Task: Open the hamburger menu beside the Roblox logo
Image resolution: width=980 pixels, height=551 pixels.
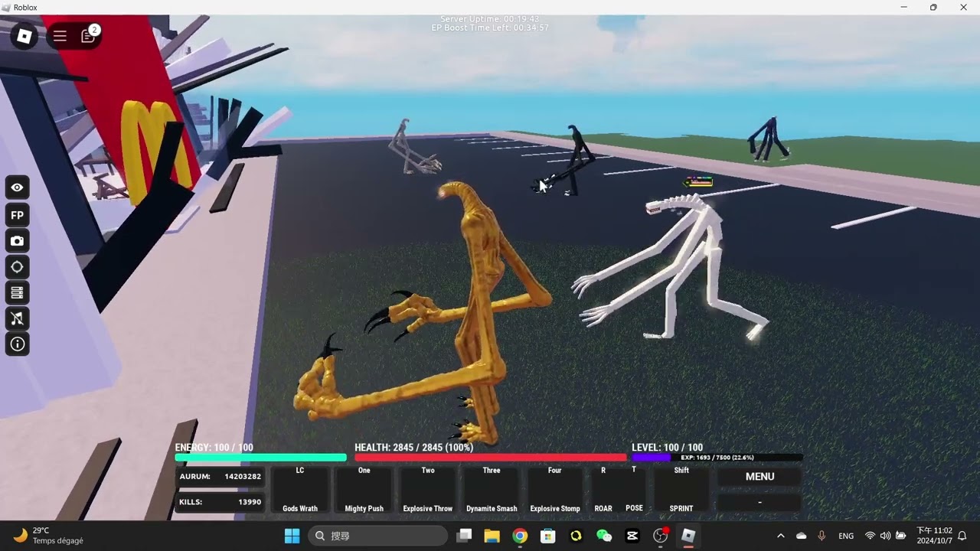Action: (x=60, y=36)
